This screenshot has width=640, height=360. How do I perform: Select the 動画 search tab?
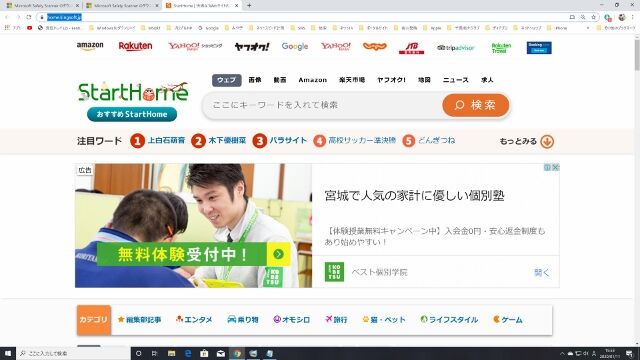pyautogui.click(x=280, y=80)
